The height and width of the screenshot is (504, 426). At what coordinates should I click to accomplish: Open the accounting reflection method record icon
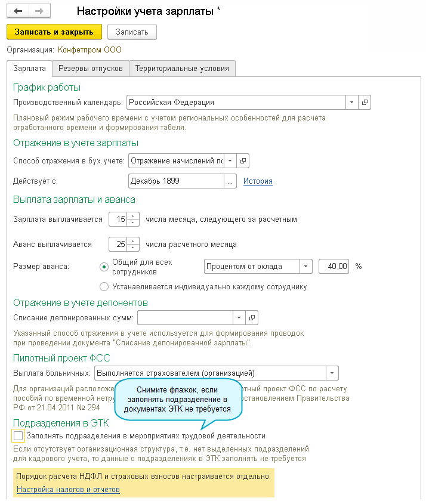coord(242,160)
